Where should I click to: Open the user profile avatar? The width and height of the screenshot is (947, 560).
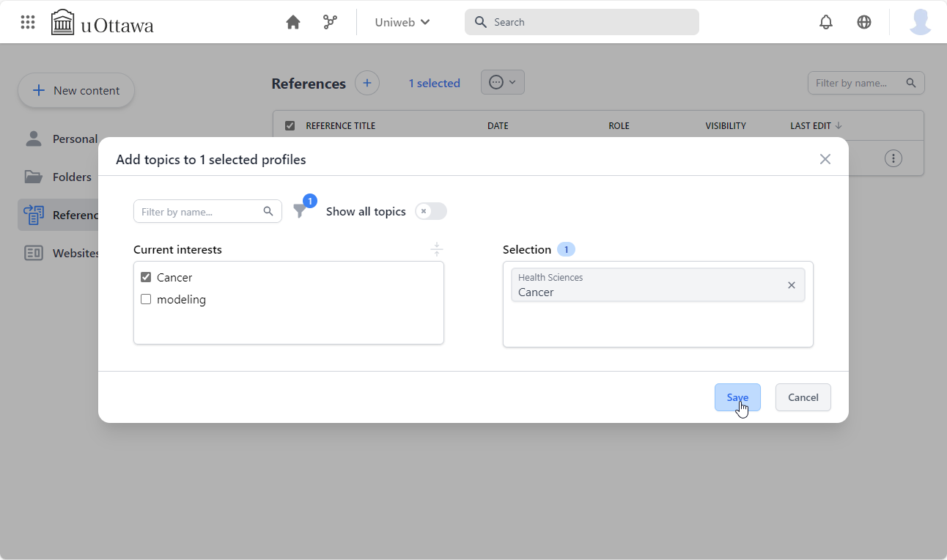921,22
